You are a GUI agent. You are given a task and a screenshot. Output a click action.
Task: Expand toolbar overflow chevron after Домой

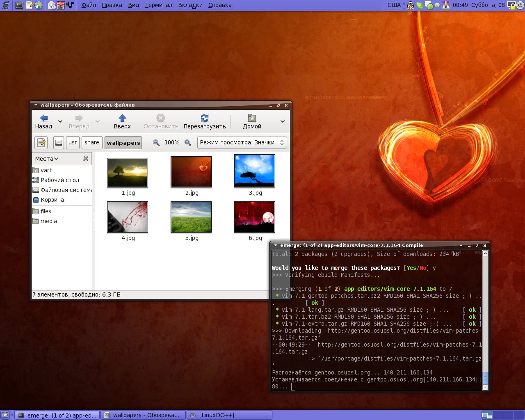tap(282, 121)
